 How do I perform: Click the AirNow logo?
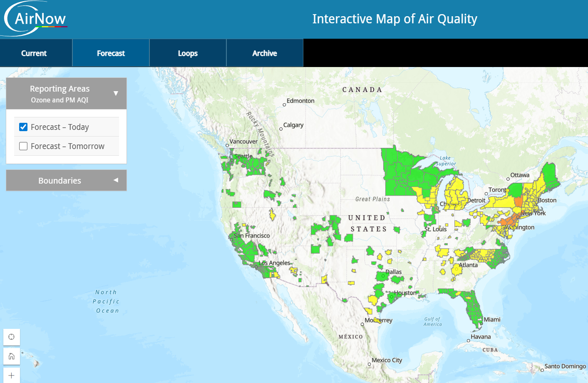tap(36, 19)
